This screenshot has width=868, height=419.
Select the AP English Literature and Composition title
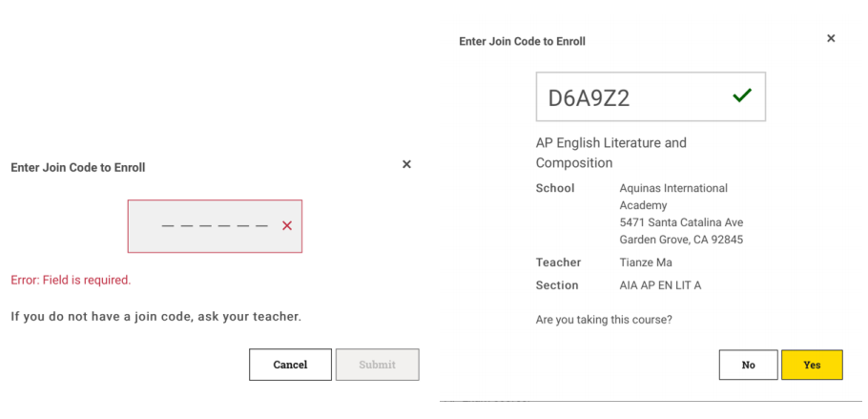610,153
